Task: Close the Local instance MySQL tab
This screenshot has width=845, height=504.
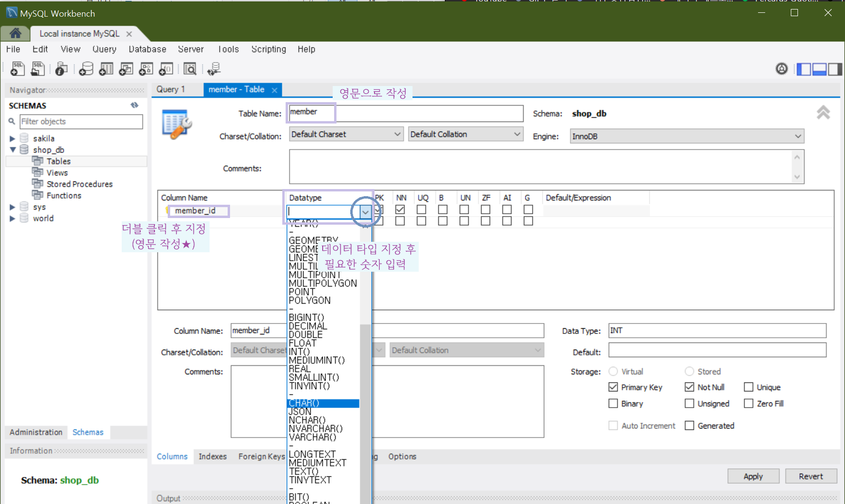Action: coord(129,34)
